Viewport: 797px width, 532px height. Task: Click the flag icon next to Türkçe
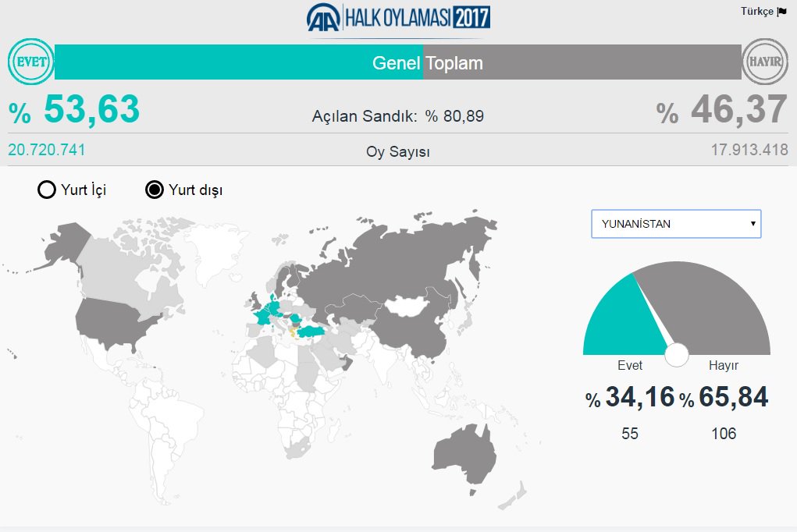click(782, 11)
